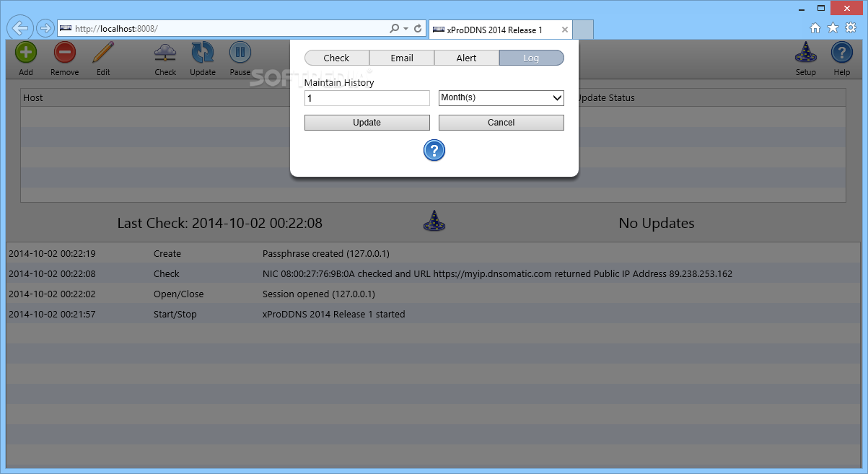Screen dimensions: 868x474
Task: Click the pencil Edit icon
Action: click(103, 53)
